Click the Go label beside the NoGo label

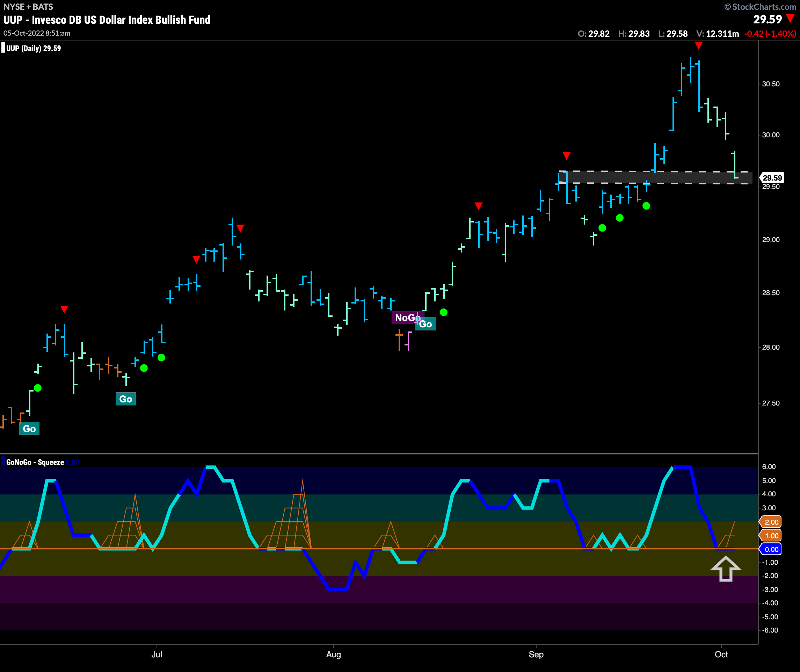tap(426, 324)
